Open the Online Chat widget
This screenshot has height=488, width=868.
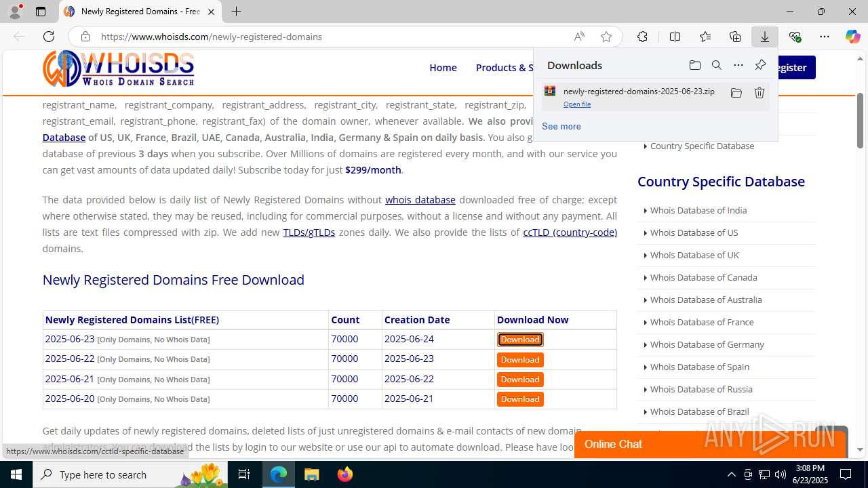[710, 444]
